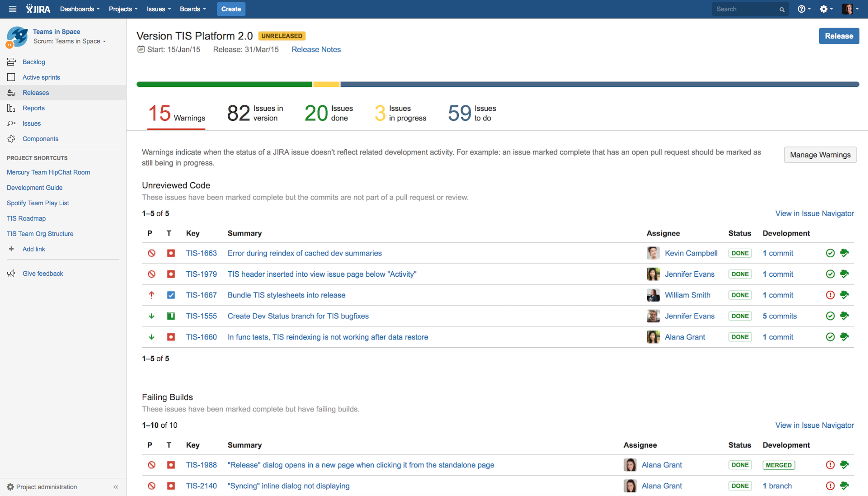This screenshot has height=496, width=868.
Task: Click the yellow in-progress segment of progress bar
Action: click(326, 85)
